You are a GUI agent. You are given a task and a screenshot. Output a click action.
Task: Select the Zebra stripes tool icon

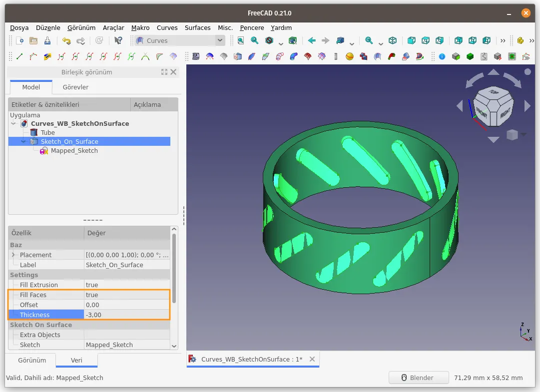(x=196, y=56)
